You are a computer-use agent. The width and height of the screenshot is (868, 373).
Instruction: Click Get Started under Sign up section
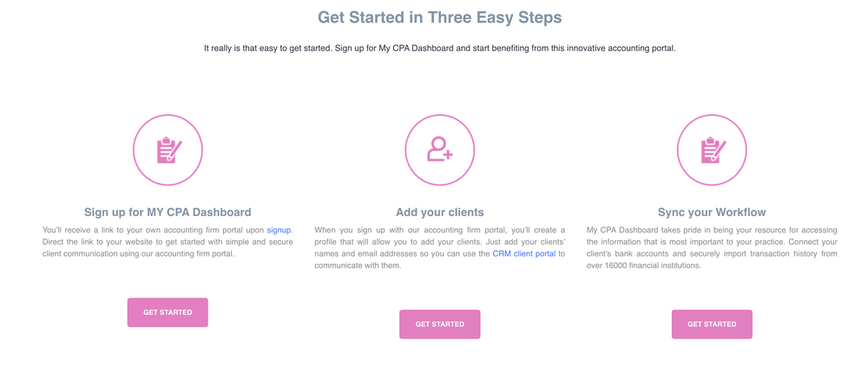(168, 312)
